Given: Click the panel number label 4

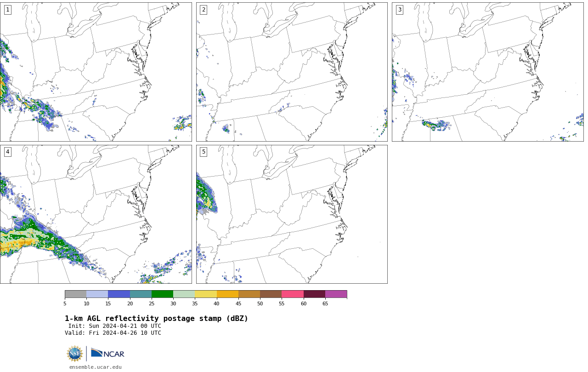Looking at the screenshot, I should click(x=8, y=152).
